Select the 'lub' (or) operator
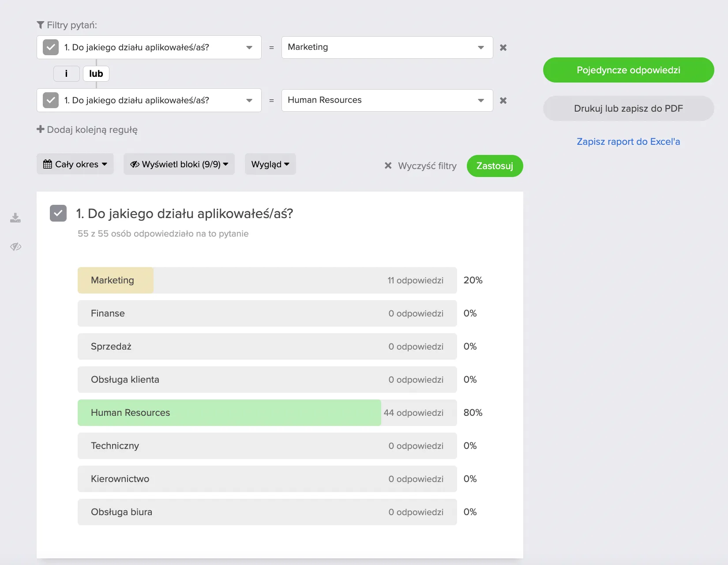 tap(96, 74)
